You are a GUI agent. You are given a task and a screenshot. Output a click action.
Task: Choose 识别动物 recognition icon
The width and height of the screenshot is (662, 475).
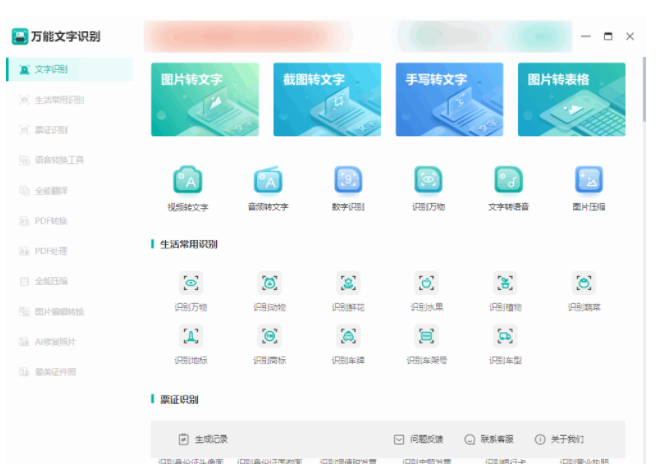[270, 284]
